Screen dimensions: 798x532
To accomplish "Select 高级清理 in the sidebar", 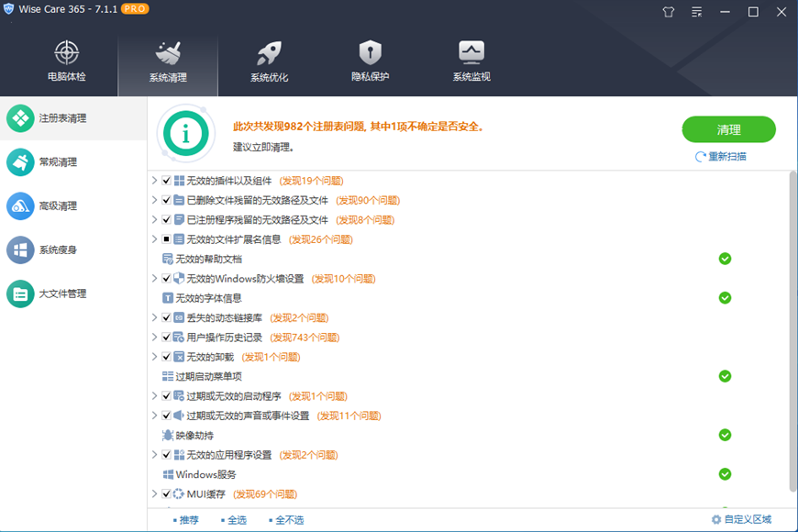I will (x=73, y=205).
